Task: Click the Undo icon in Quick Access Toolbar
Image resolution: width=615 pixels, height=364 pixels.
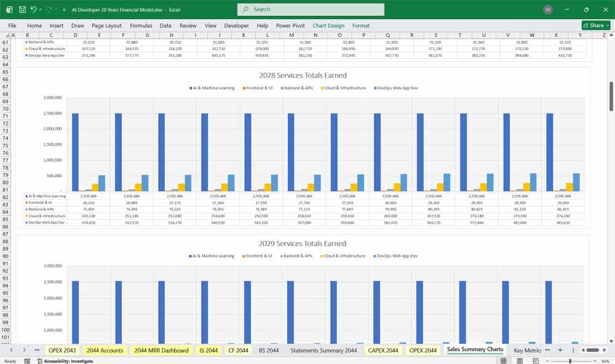Action: click(33, 9)
